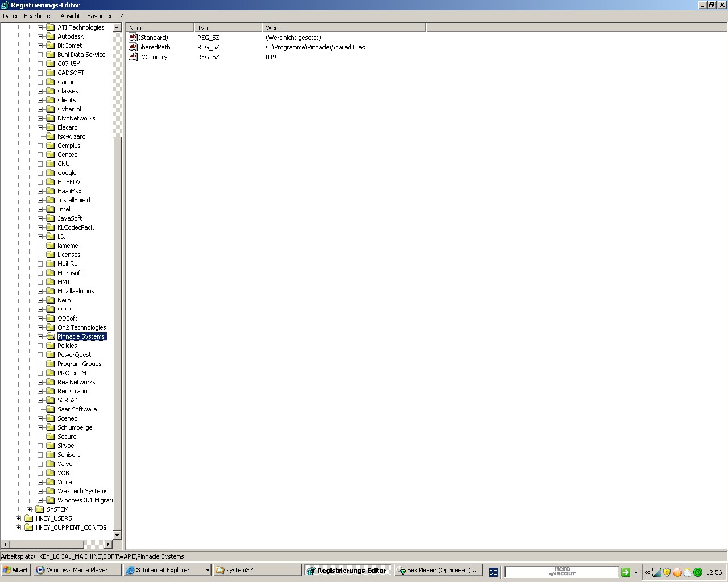Select the lameme key
The width and height of the screenshot is (728, 582).
[68, 246]
